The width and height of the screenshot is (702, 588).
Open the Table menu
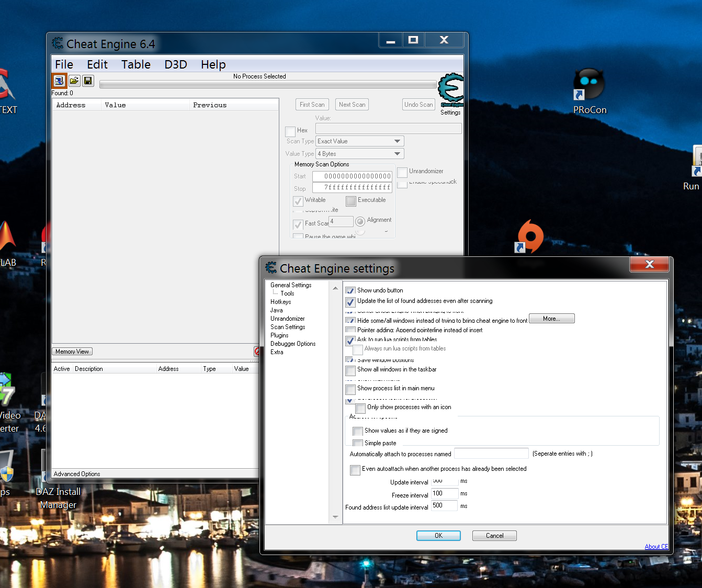coord(136,64)
